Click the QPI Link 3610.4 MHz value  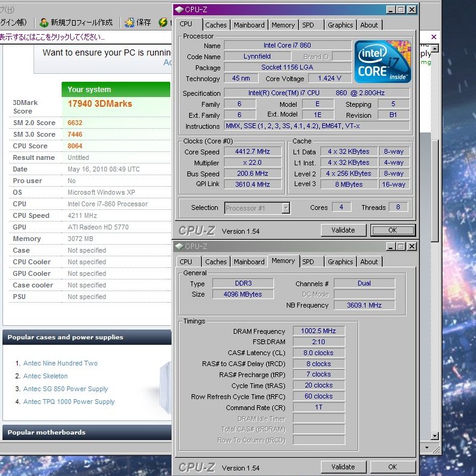point(253,184)
